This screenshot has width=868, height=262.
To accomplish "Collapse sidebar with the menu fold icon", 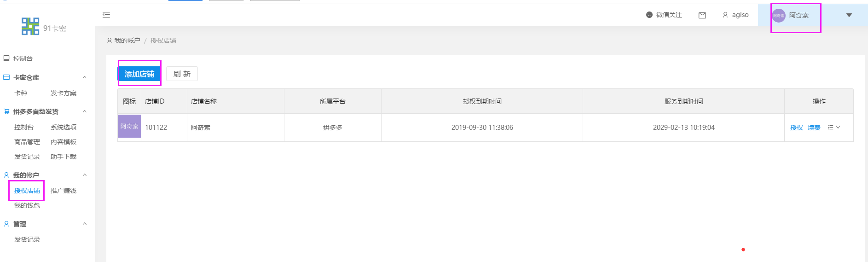I will [x=106, y=15].
